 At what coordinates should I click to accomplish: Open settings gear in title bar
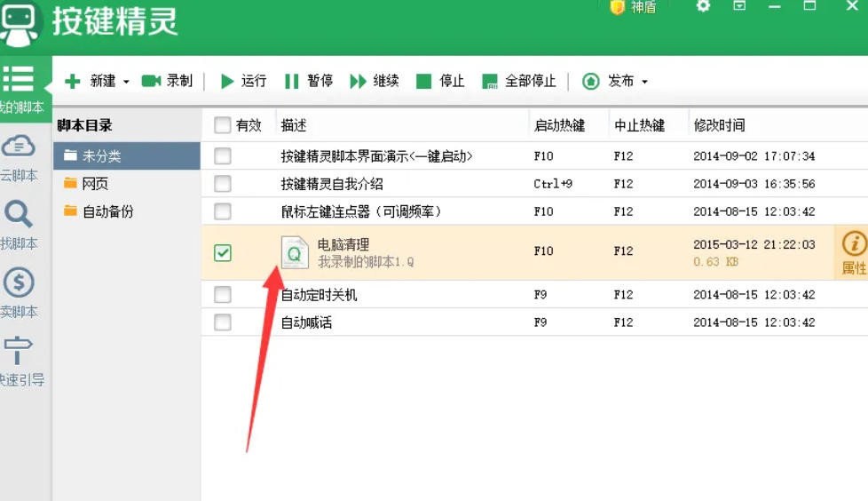pos(703,6)
